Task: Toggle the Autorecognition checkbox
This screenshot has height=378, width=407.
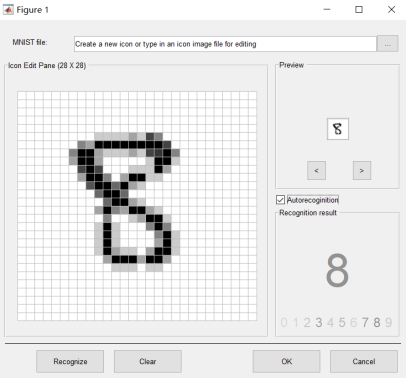Action: (280, 200)
